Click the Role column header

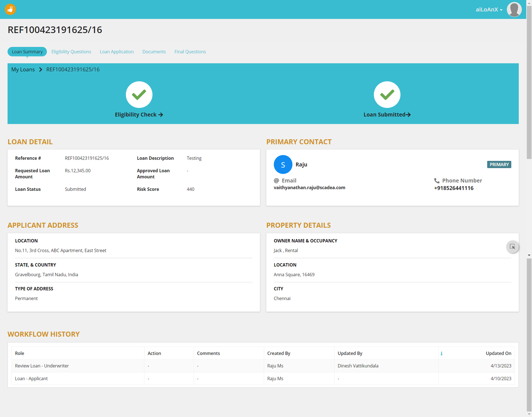[20, 354]
